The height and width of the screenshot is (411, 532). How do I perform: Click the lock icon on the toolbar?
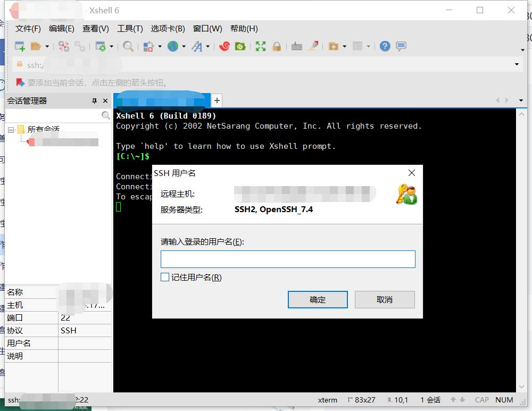(x=277, y=46)
